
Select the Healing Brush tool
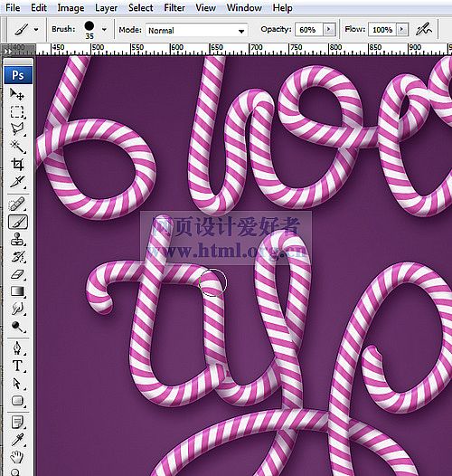[17, 204]
